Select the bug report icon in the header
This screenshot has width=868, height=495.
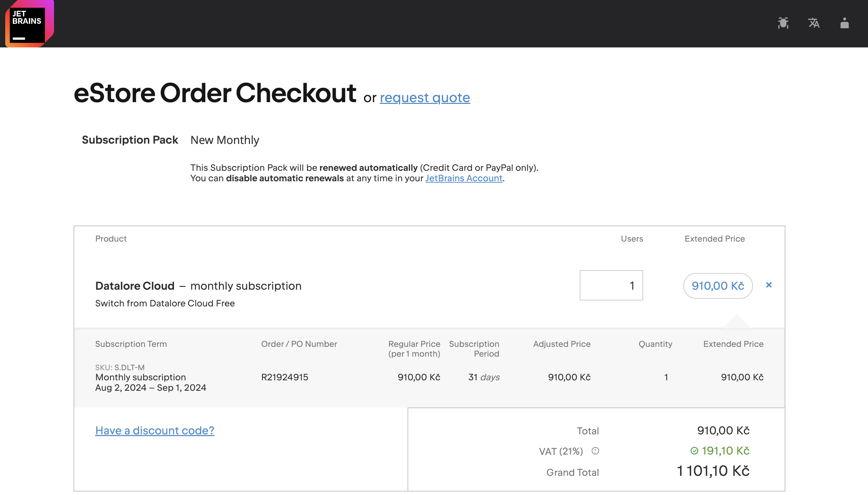[783, 23]
